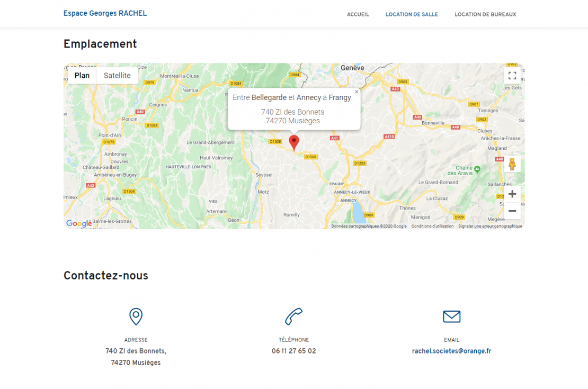This screenshot has width=588, height=389.
Task: Toggle fullscreen view of the map
Action: pos(512,76)
